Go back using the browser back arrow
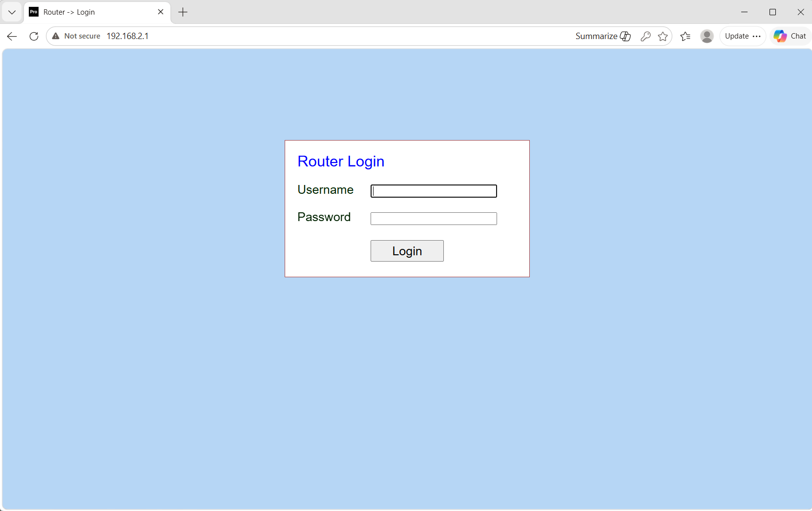The height and width of the screenshot is (511, 812). (x=12, y=36)
